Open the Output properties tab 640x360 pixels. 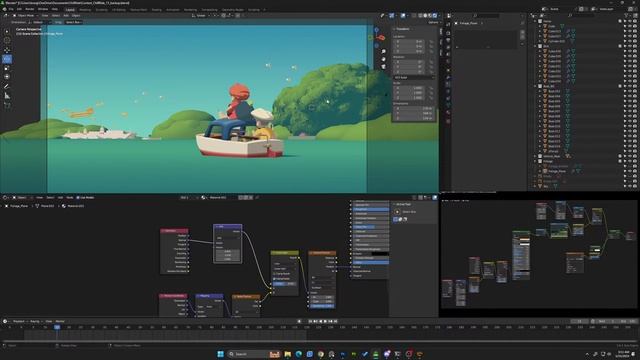pyautogui.click(x=448, y=40)
